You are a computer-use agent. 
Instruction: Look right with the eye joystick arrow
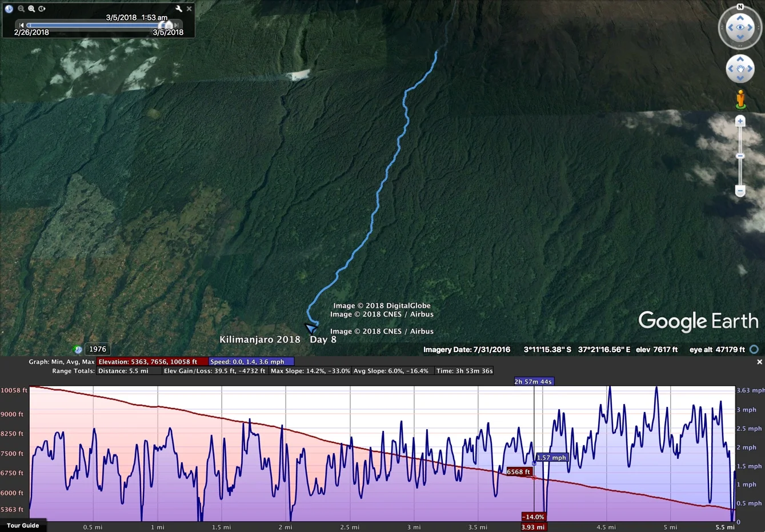tap(751, 27)
